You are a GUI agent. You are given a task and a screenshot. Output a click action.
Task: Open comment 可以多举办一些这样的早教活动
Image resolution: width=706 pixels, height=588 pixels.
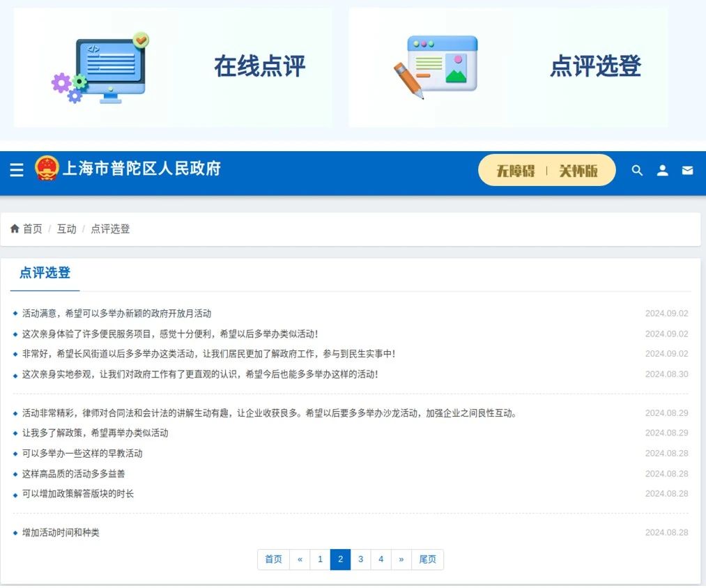coord(82,454)
